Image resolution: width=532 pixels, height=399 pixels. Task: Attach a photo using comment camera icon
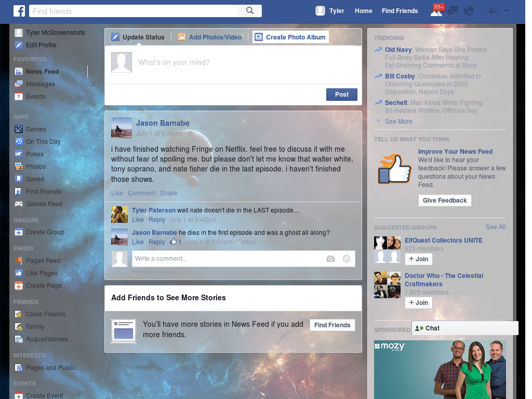[x=330, y=259]
